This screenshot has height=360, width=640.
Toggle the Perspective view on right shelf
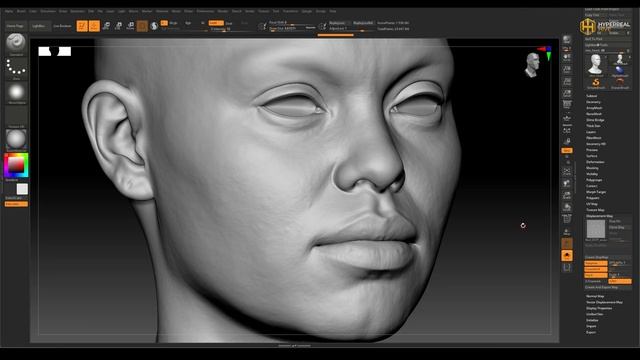[567, 104]
